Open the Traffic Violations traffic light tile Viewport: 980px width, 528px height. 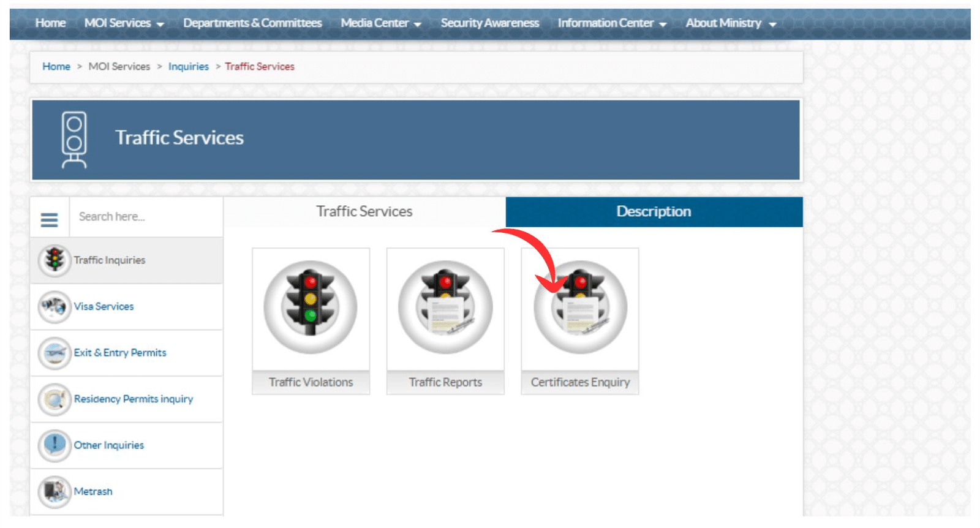311,307
